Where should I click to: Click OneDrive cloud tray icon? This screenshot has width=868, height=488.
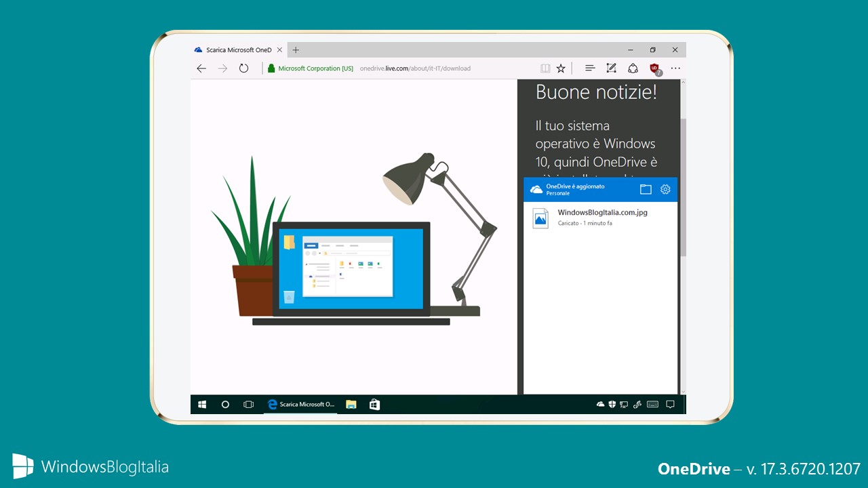(600, 405)
